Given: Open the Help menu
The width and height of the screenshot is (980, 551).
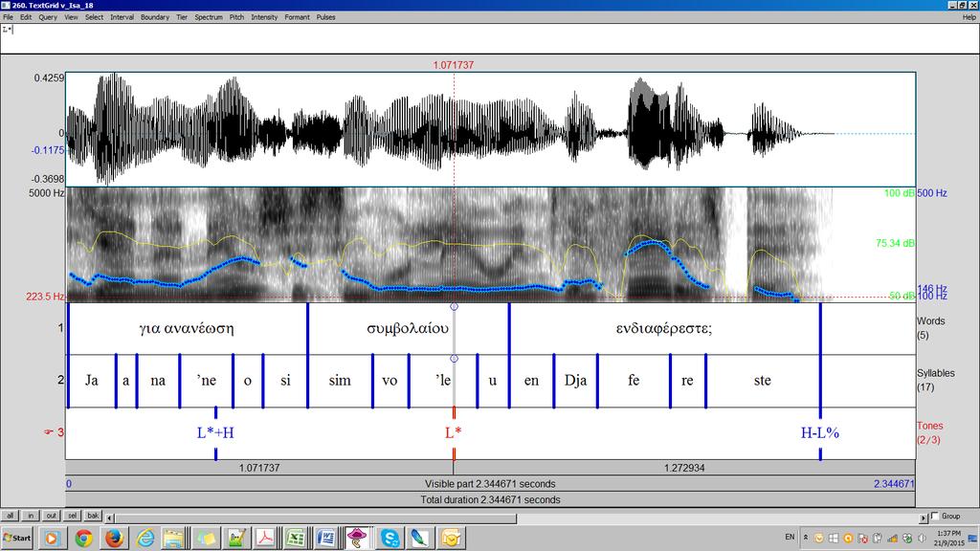Looking at the screenshot, I should [x=969, y=17].
